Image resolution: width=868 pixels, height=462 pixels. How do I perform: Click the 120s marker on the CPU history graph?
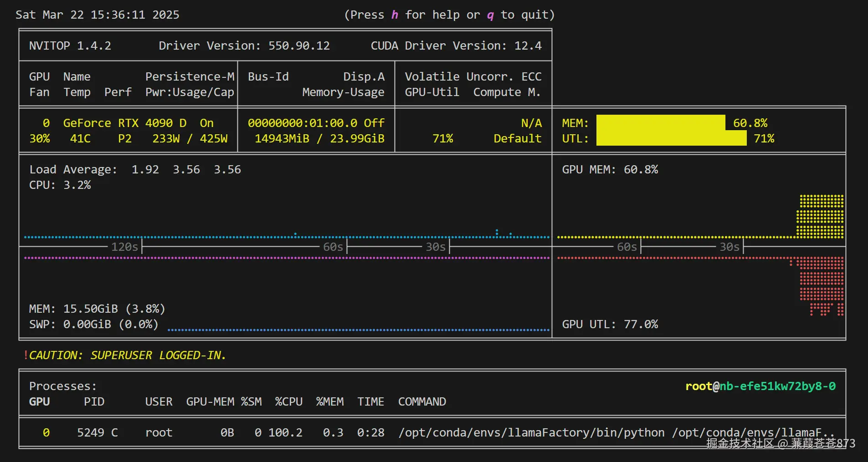coord(124,247)
